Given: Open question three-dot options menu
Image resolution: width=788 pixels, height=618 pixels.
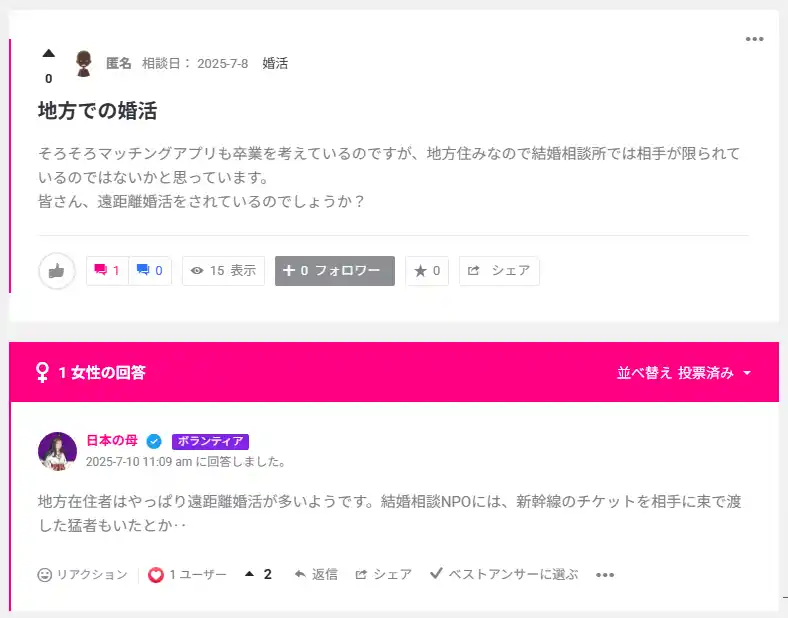Looking at the screenshot, I should (x=754, y=40).
